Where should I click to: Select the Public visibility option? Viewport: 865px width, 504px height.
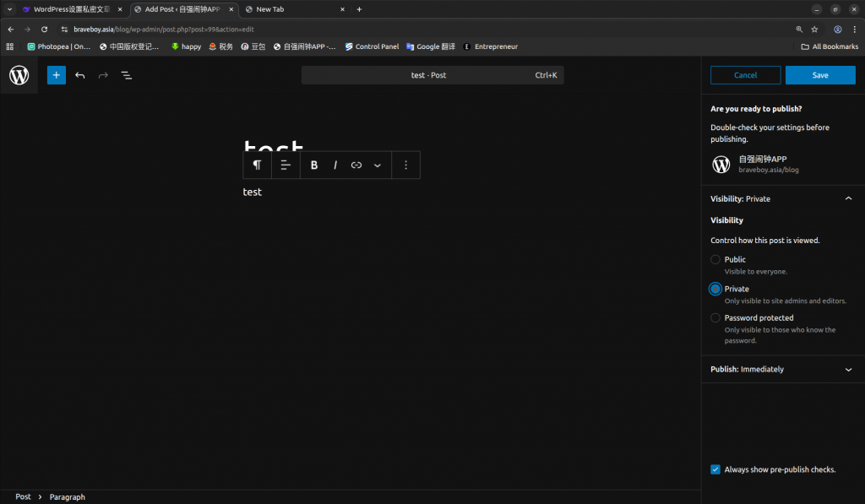pos(715,260)
